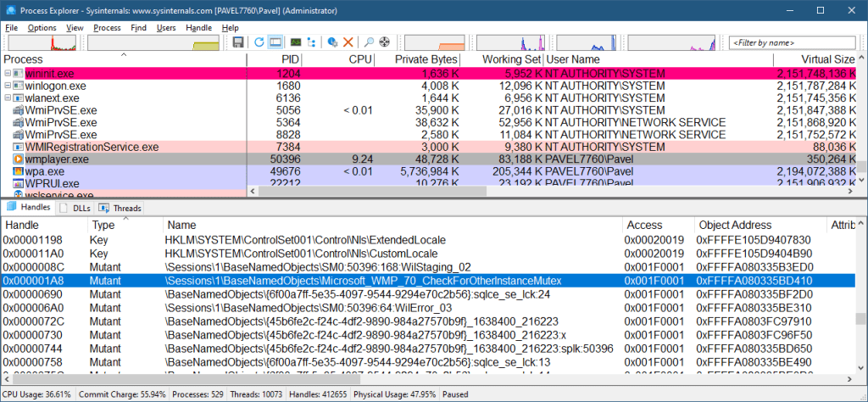Image resolution: width=868 pixels, height=402 pixels.
Task: Collapse the wlanext.exe tree node
Action: pos(7,98)
